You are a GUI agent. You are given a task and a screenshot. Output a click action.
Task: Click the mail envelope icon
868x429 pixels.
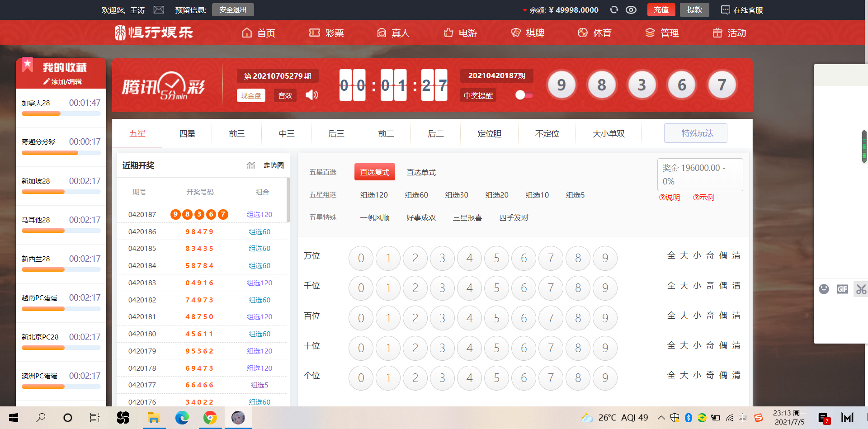pos(159,9)
